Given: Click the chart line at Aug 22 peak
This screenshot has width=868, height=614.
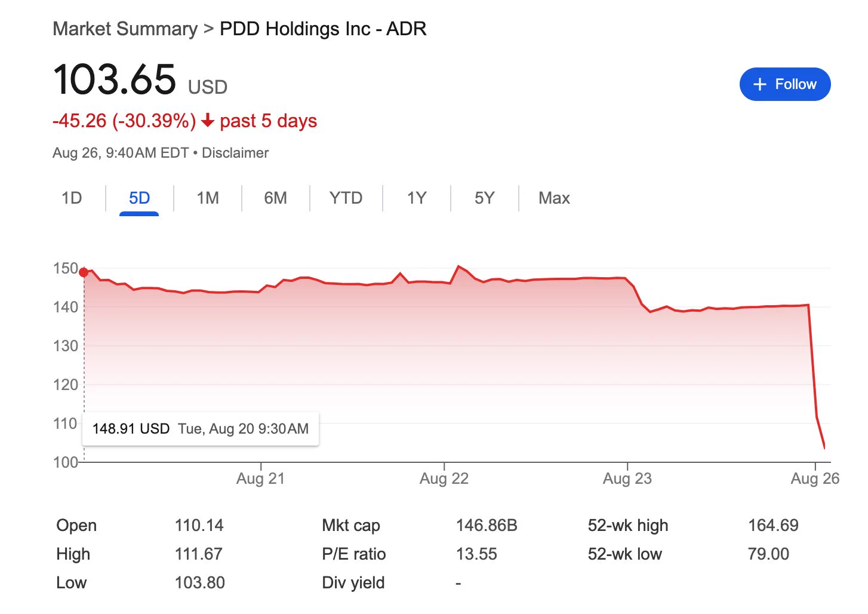Looking at the screenshot, I should click(458, 266).
